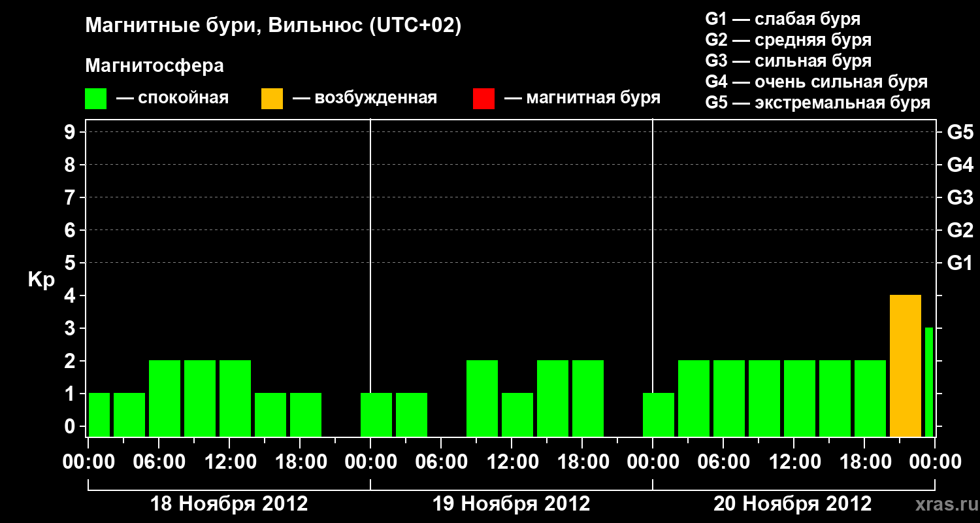980x523 pixels.
Task: Click 'G4 — очень сильная буря' legend line
Action: (817, 82)
